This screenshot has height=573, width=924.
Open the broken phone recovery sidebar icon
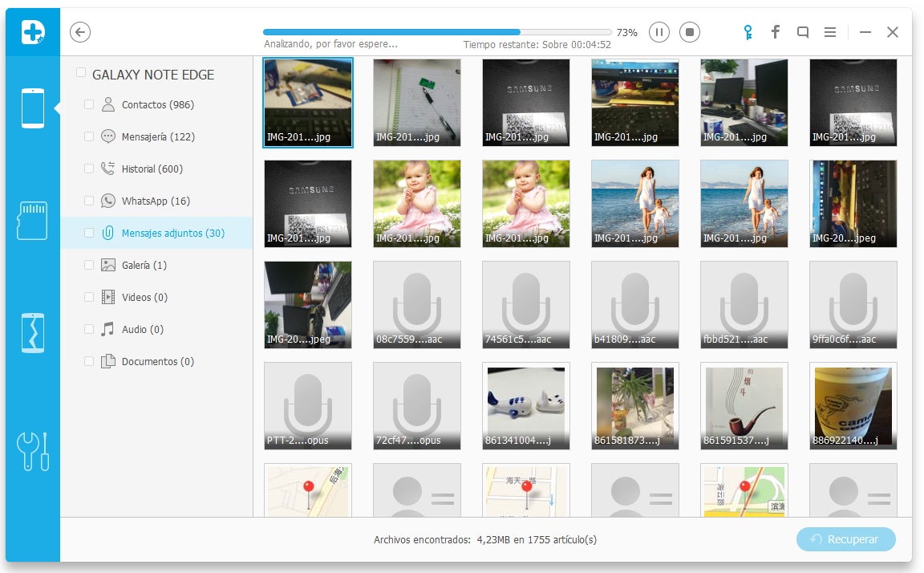[x=33, y=333]
